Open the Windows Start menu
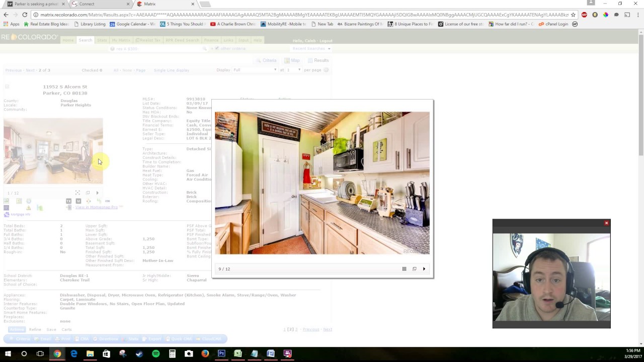 coord(8,353)
